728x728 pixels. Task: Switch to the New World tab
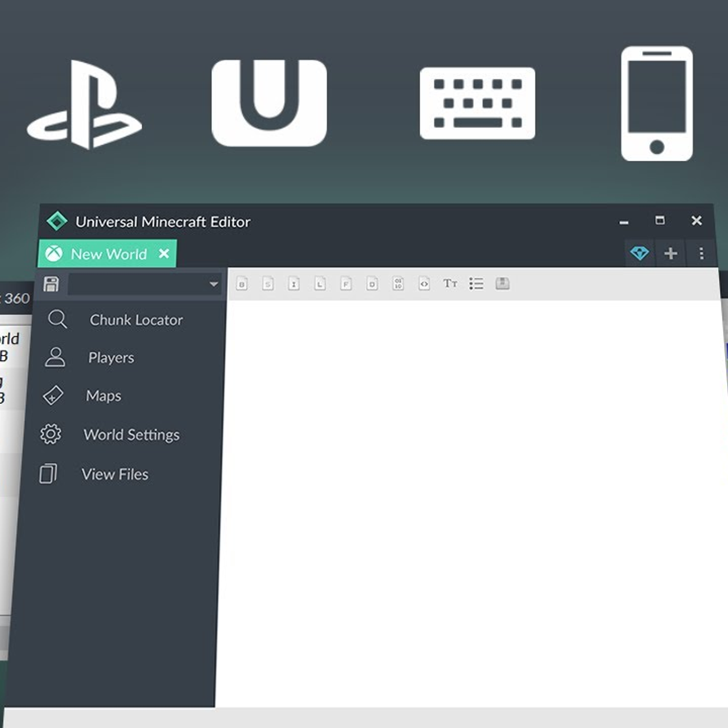pyautogui.click(x=108, y=254)
